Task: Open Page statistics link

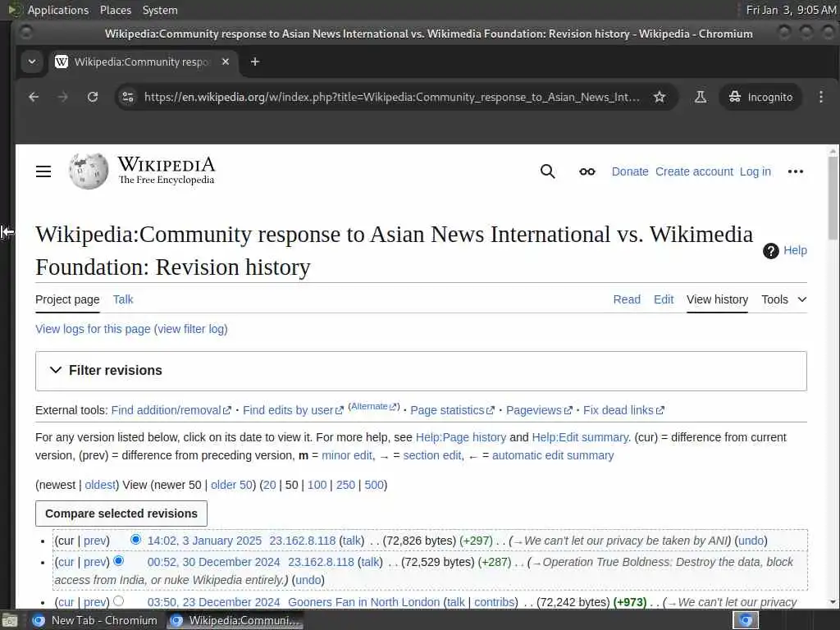Action: click(x=452, y=410)
